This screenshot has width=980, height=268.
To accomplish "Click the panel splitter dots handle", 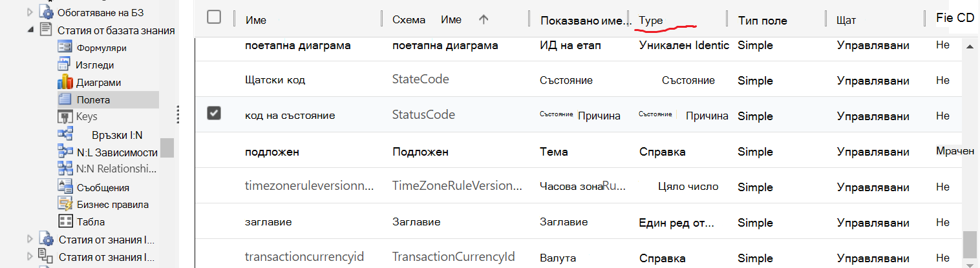I will tap(178, 114).
